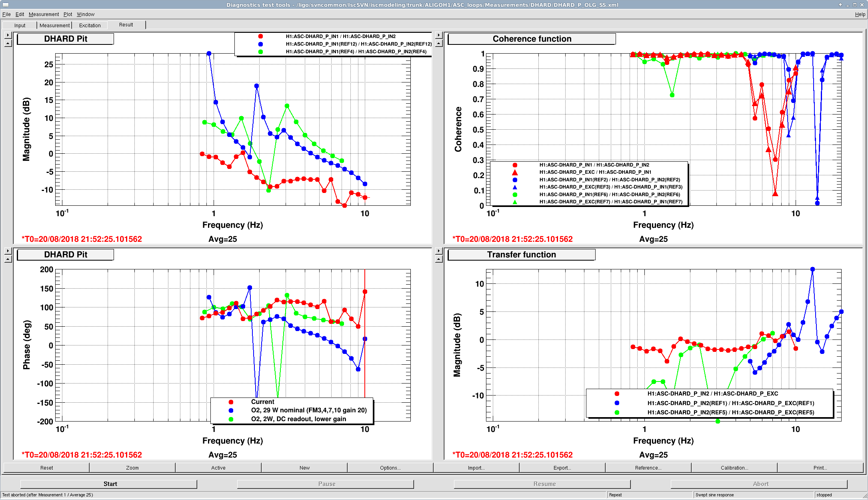Open the Measurement menu
The image size is (868, 500).
(44, 14)
